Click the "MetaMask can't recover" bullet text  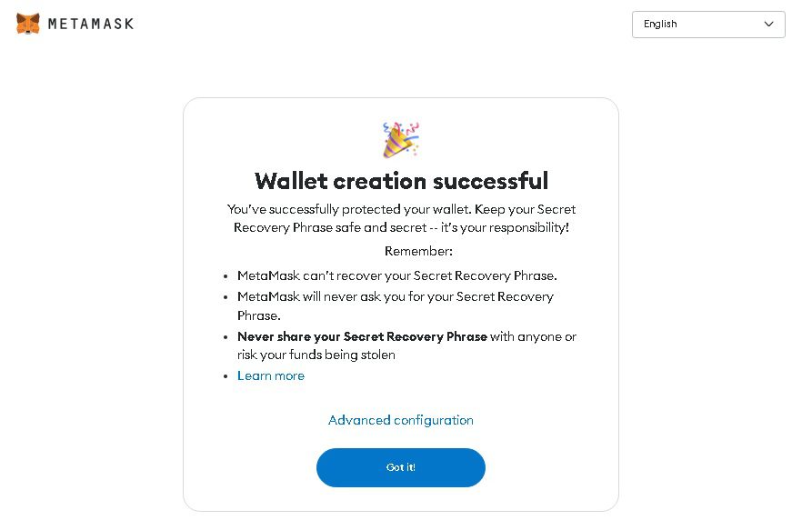(396, 275)
